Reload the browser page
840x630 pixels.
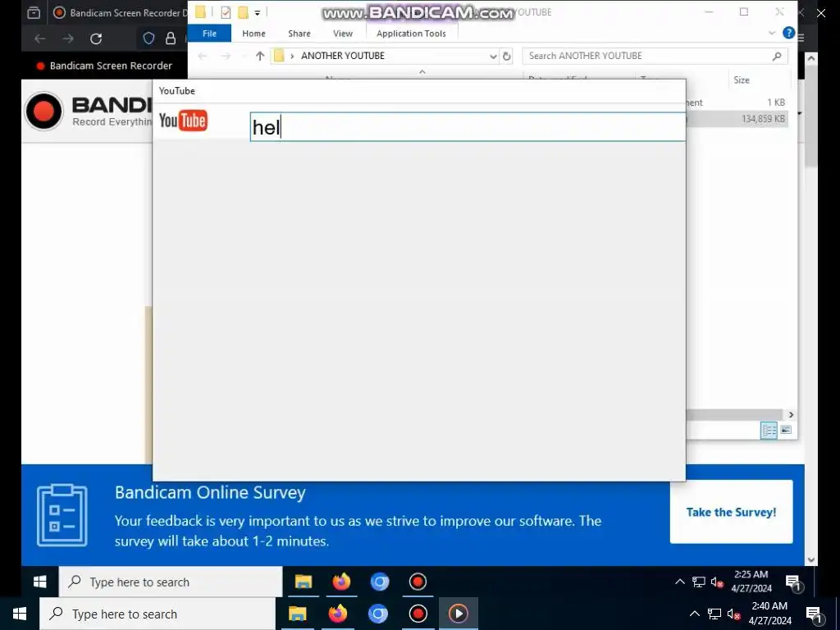96,39
